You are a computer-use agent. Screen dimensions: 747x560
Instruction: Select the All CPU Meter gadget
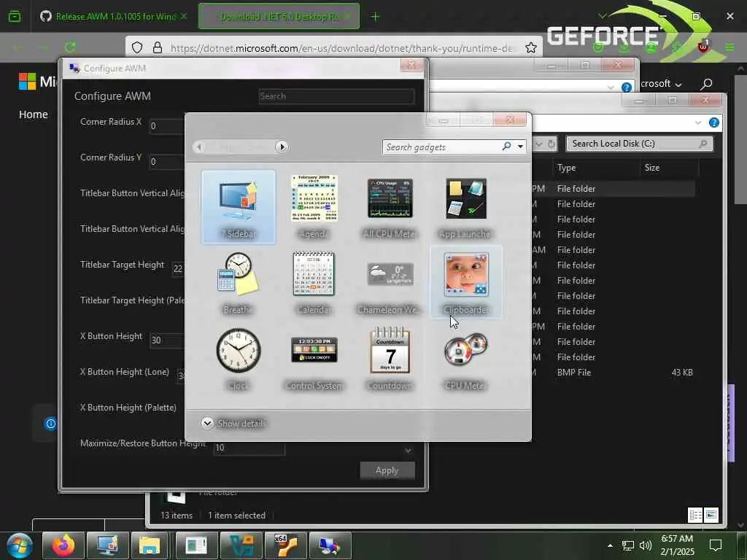click(390, 207)
